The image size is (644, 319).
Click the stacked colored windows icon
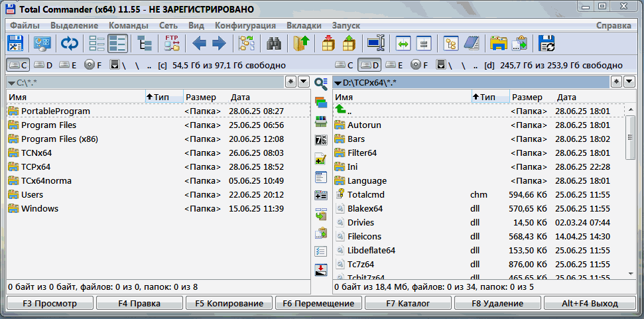point(321,102)
